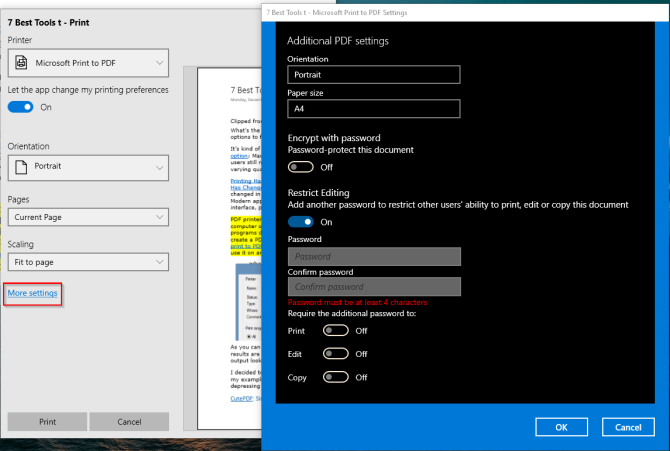Click the Password input field
The height and width of the screenshot is (451, 670).
tap(373, 257)
